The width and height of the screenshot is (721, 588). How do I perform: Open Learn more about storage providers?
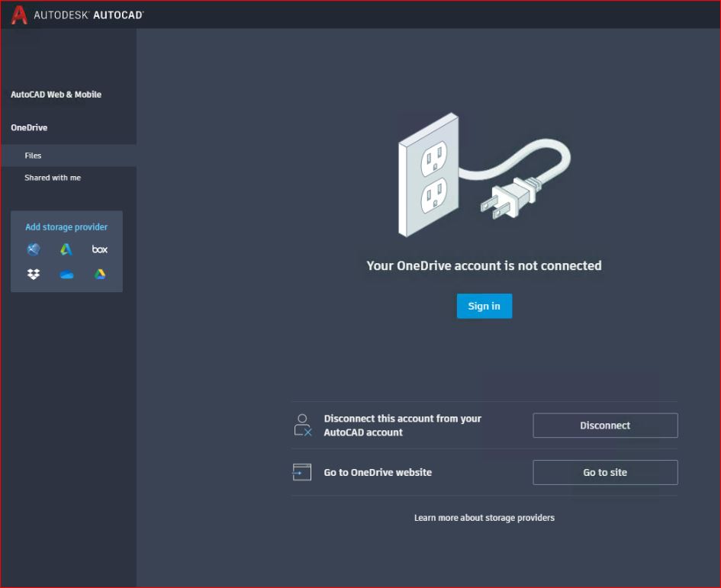click(484, 518)
